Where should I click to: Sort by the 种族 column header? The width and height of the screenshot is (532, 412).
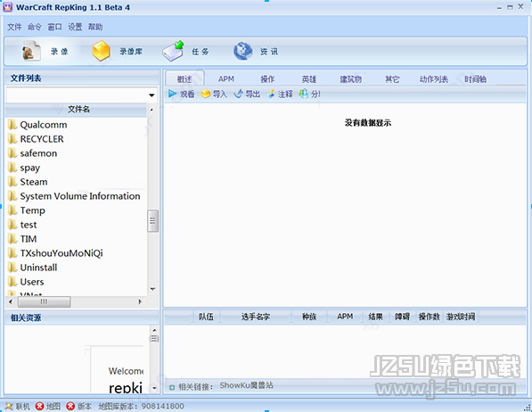click(x=309, y=317)
